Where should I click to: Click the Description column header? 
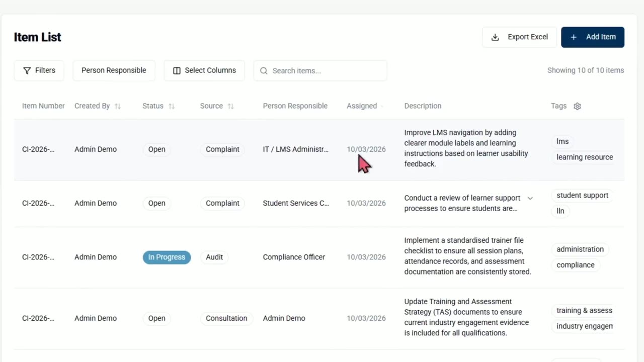coord(423,106)
